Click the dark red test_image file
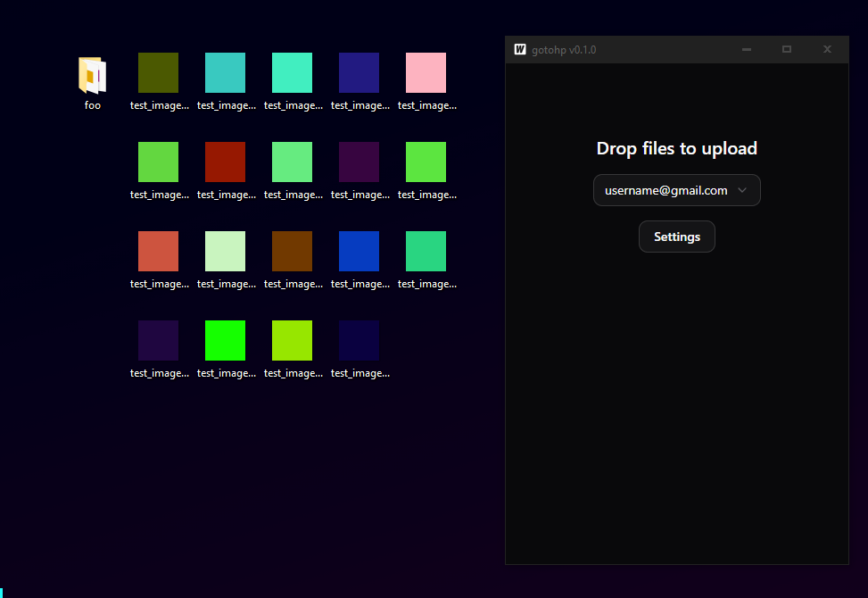The image size is (868, 598). (x=225, y=162)
